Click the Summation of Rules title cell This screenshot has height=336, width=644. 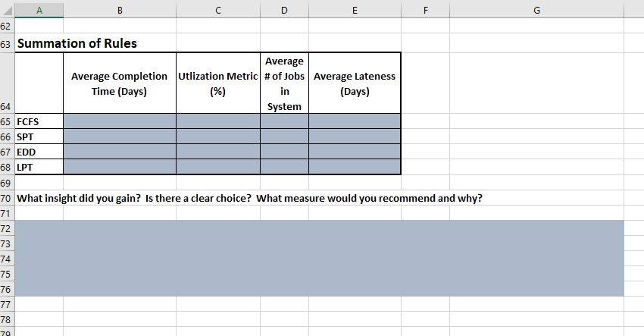click(77, 43)
